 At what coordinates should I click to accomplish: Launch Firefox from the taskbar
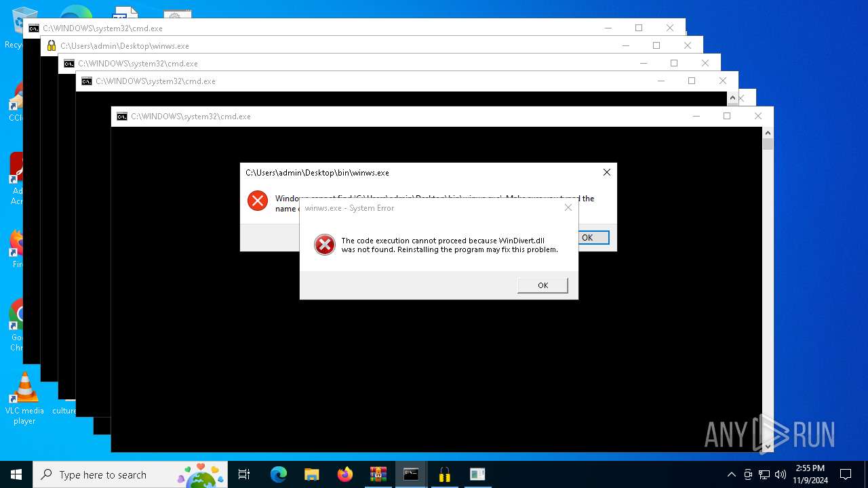pyautogui.click(x=345, y=474)
